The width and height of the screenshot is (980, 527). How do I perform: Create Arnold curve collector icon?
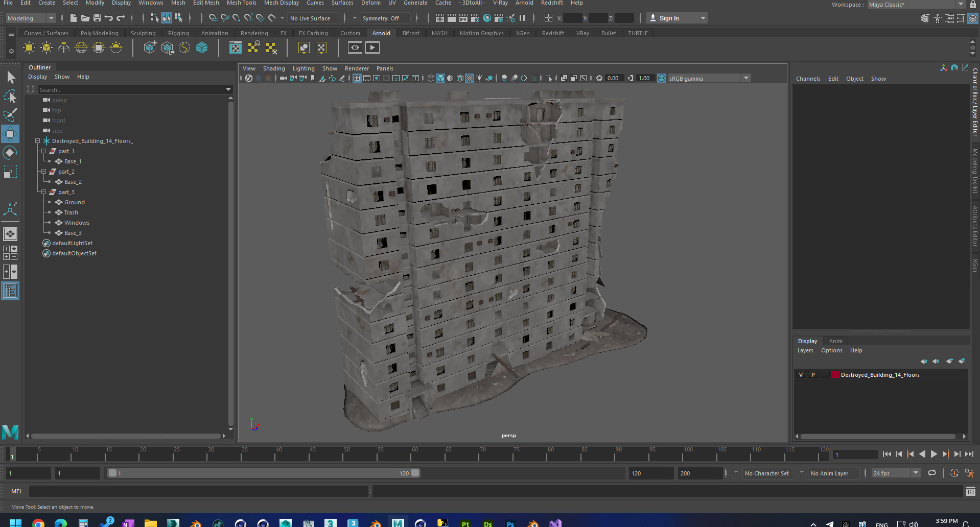[184, 48]
